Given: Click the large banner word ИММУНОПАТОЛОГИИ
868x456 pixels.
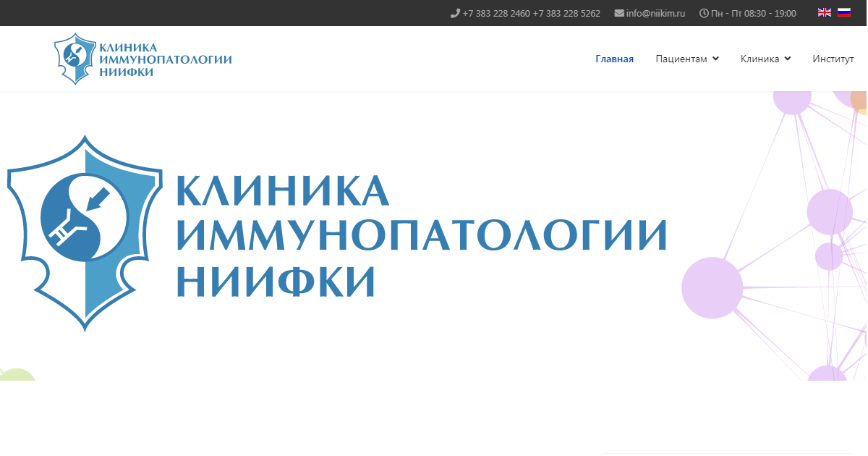Looking at the screenshot, I should point(421,235).
